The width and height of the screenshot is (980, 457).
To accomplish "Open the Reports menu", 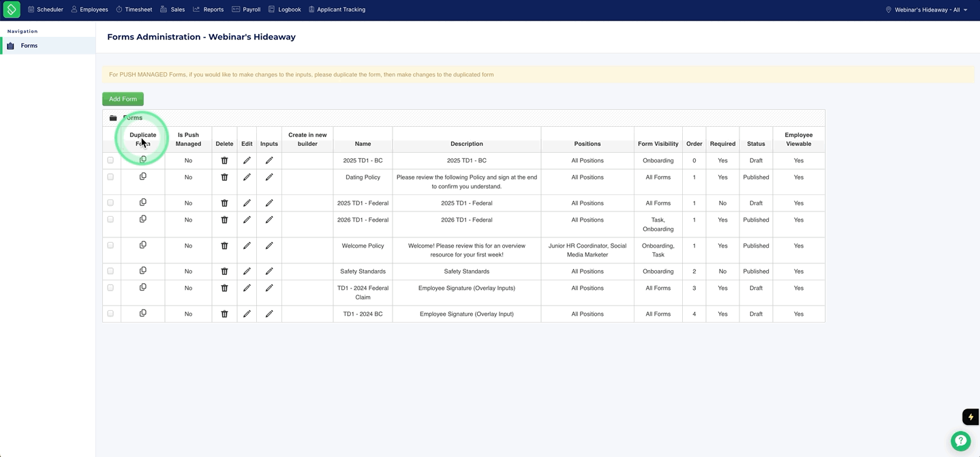I will point(208,10).
